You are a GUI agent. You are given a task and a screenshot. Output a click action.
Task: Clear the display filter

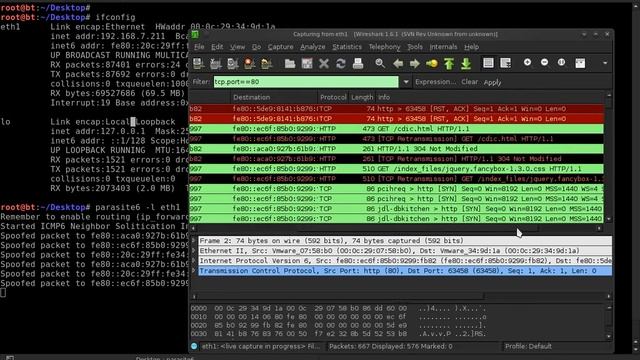pyautogui.click(x=469, y=82)
